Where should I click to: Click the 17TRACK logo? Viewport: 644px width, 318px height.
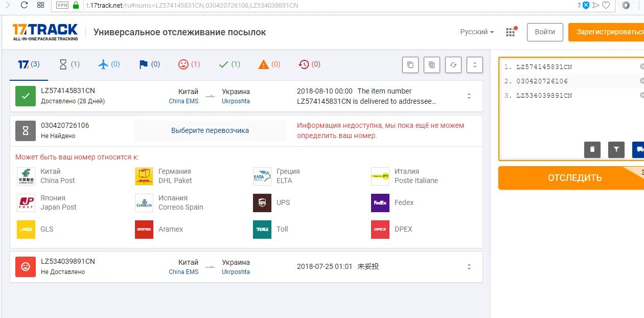[45, 32]
